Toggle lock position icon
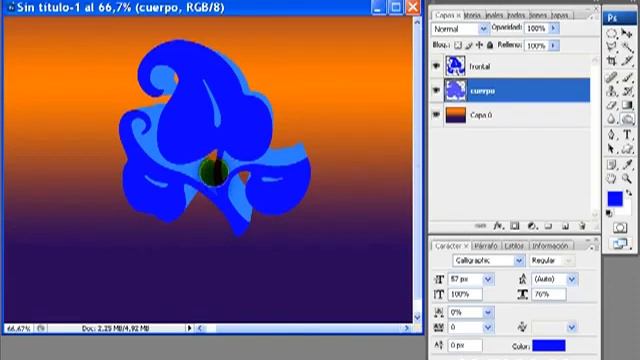This screenshot has height=360, width=640. click(x=479, y=45)
